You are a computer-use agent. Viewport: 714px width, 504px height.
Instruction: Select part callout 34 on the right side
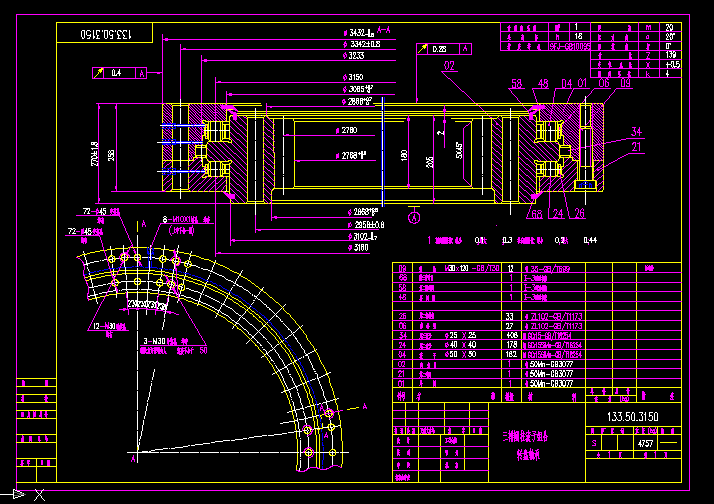pyautogui.click(x=636, y=131)
